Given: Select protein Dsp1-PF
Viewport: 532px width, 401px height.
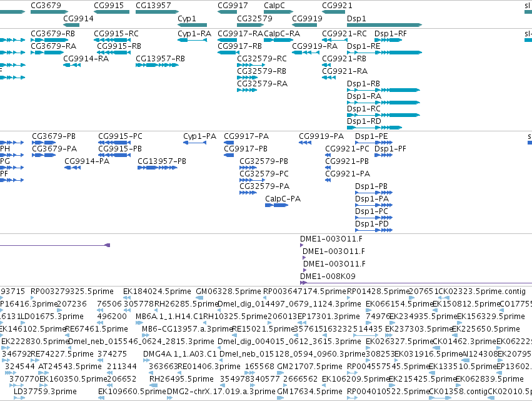Looking at the screenshot, I should [390, 149].
